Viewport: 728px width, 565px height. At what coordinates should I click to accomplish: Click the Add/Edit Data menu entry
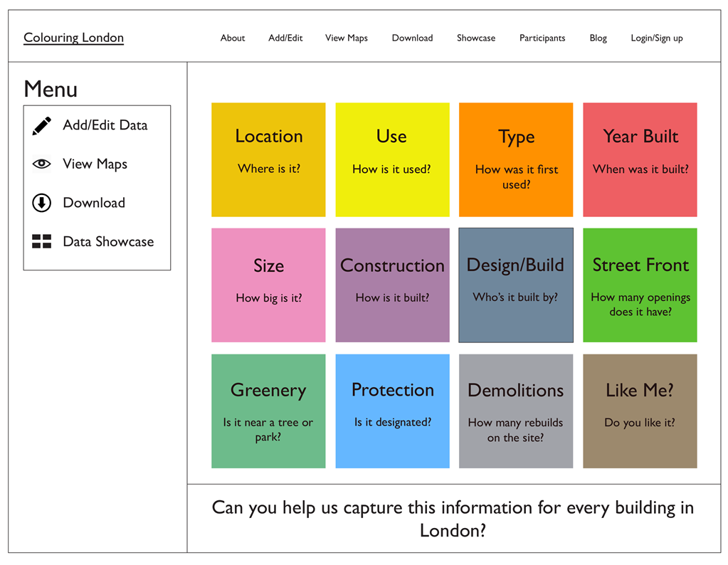pyautogui.click(x=105, y=125)
